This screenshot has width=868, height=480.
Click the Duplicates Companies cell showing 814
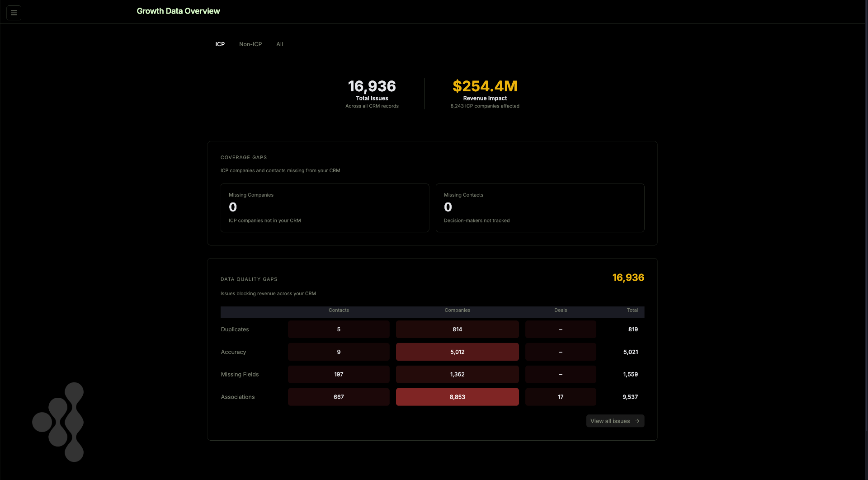pyautogui.click(x=458, y=329)
